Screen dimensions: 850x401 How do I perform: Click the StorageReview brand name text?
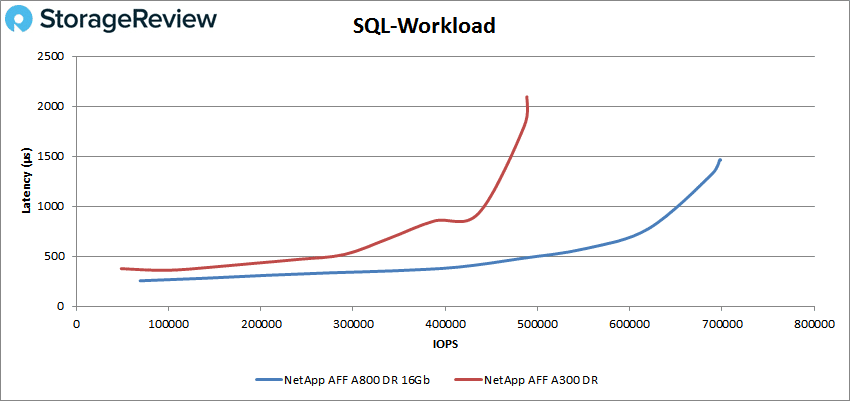pos(128,20)
